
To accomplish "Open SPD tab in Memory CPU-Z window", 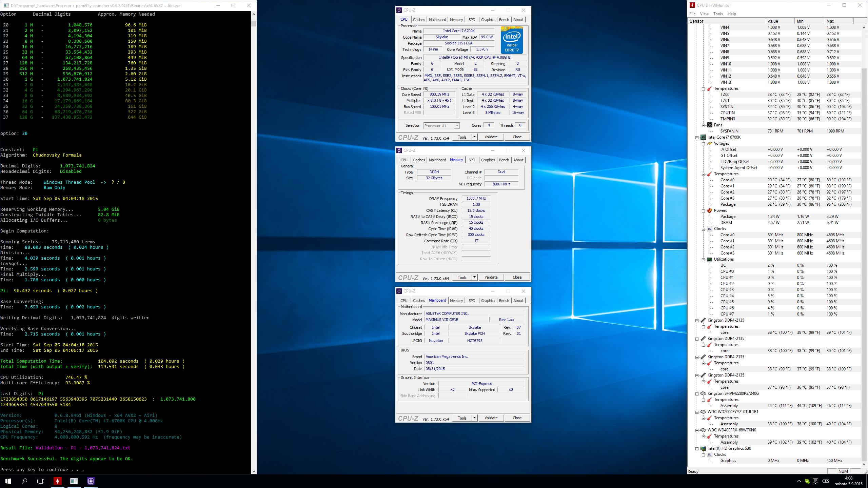I will coord(472,160).
